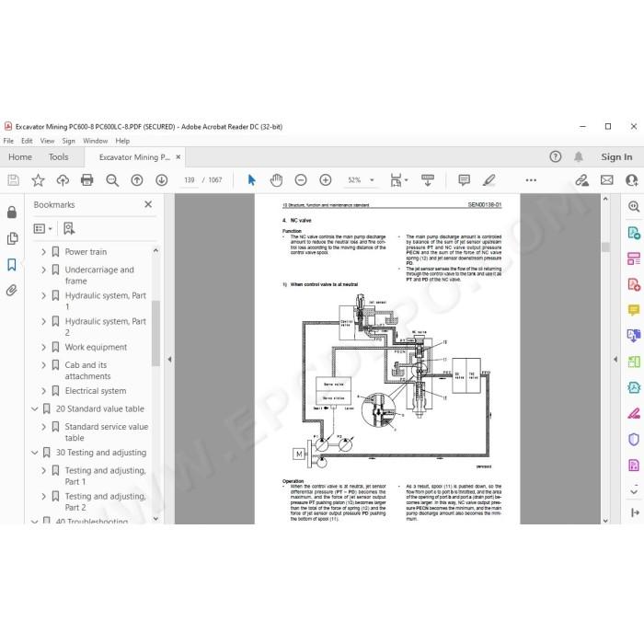Print the document with printer icon
This screenshot has width=644, height=644.
click(87, 180)
